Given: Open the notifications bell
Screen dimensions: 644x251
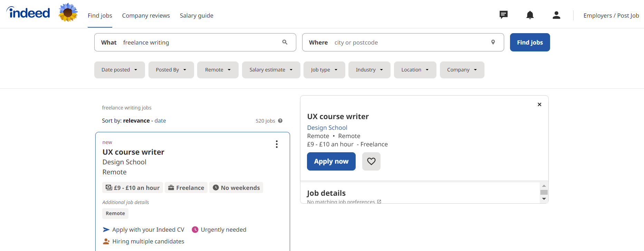Looking at the screenshot, I should (x=530, y=15).
